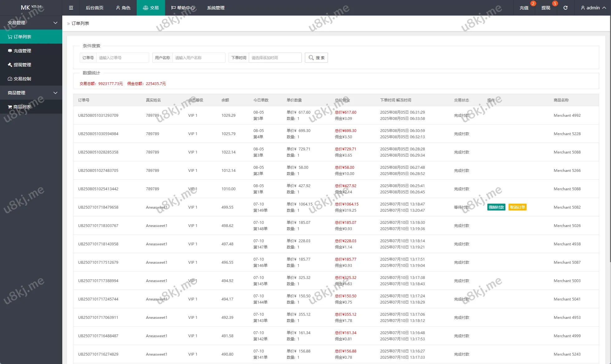Click green 强制付款 button on pending order
Screen dimensions: 611x364
point(496,207)
